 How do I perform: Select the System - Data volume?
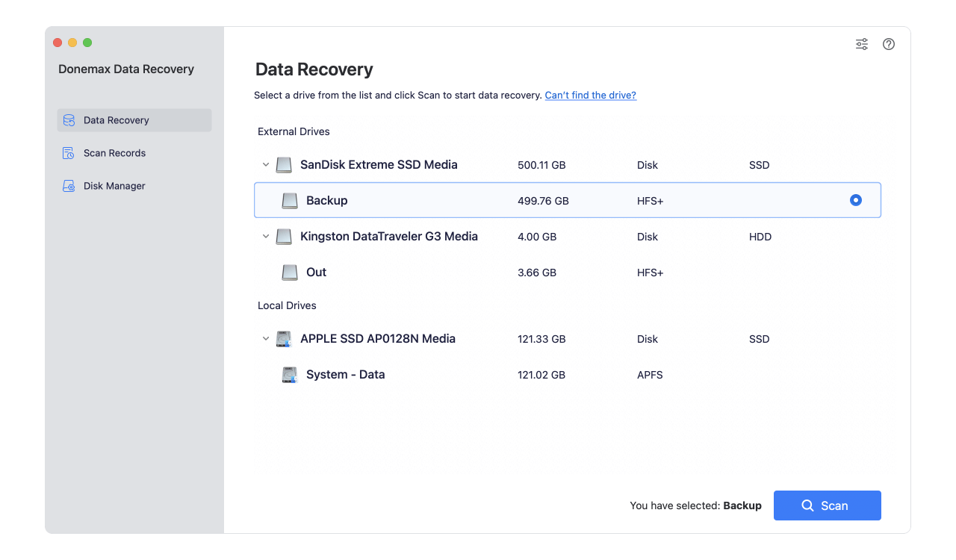(345, 374)
